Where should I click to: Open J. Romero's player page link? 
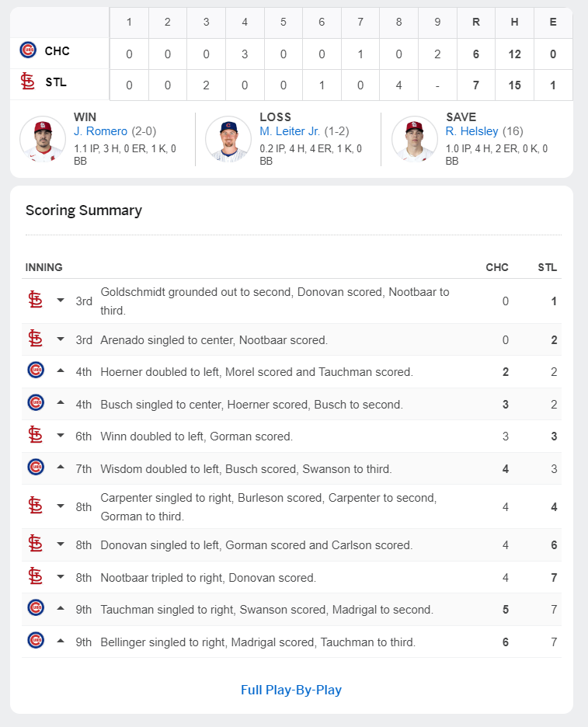coord(100,131)
